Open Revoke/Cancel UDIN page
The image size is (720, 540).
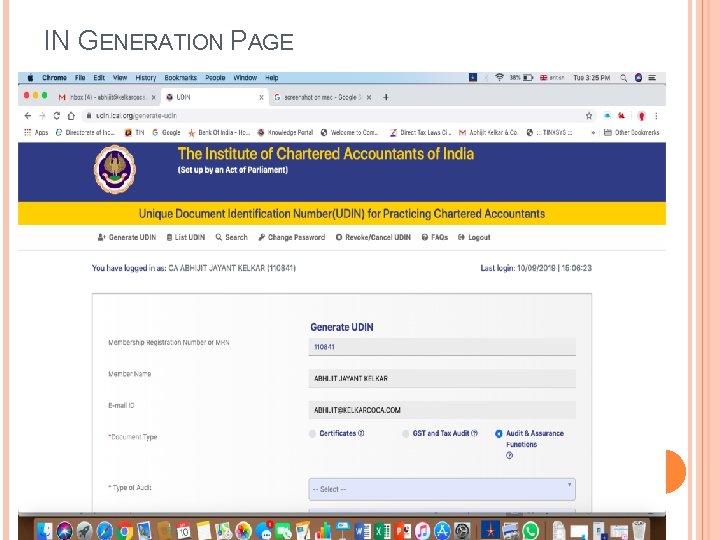tap(373, 237)
